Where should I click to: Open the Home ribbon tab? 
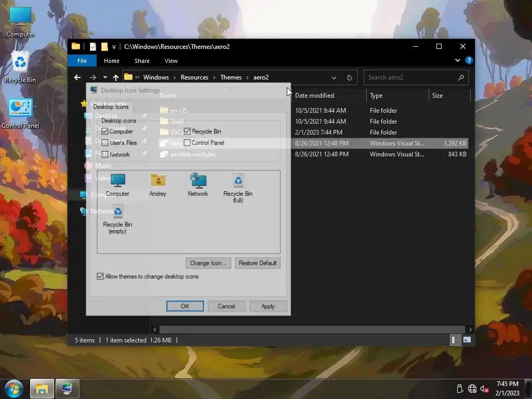pyautogui.click(x=112, y=61)
